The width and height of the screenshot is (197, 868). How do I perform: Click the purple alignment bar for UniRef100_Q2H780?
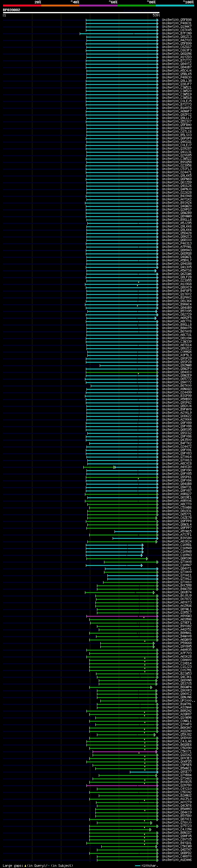122,785
